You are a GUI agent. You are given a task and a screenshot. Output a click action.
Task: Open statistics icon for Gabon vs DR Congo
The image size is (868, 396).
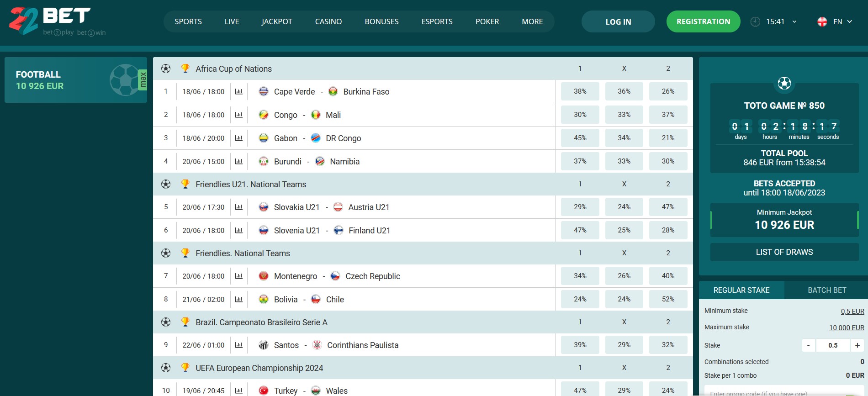pos(238,138)
